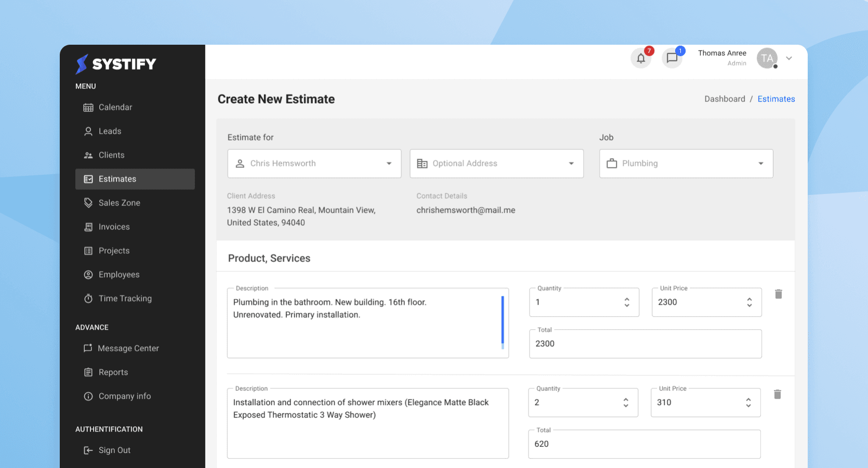Image resolution: width=868 pixels, height=468 pixels.
Task: Click the Product, Services heading
Action: 269,258
